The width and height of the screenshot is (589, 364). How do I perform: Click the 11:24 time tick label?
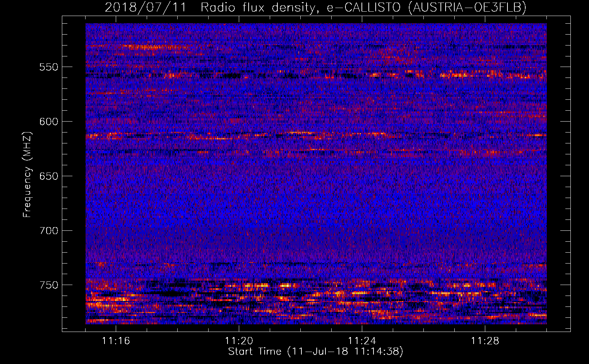(x=362, y=341)
